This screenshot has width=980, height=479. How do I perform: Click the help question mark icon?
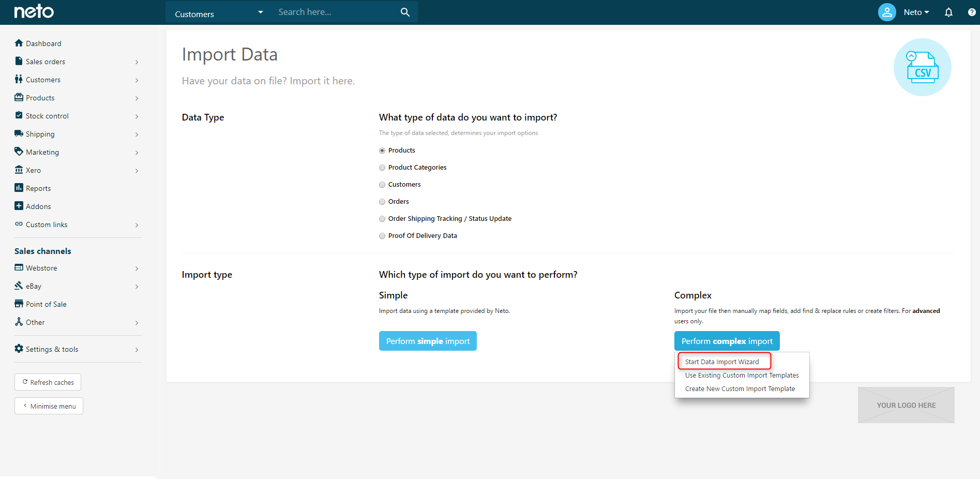pos(972,12)
